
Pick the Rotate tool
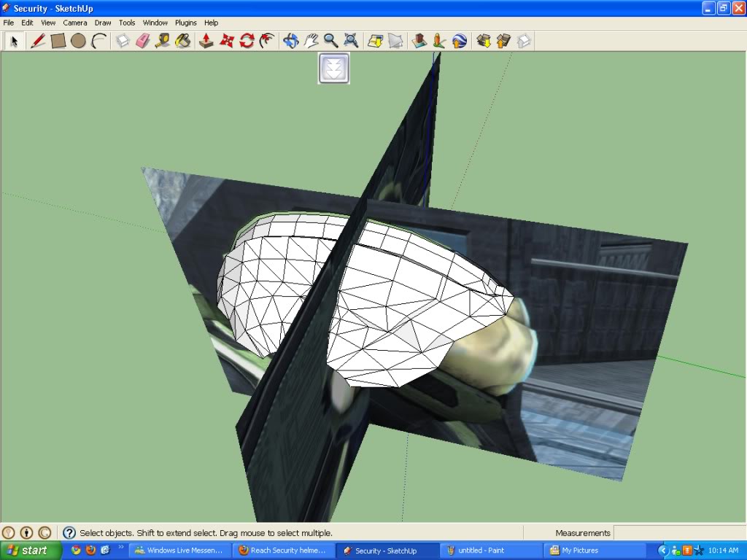click(247, 41)
